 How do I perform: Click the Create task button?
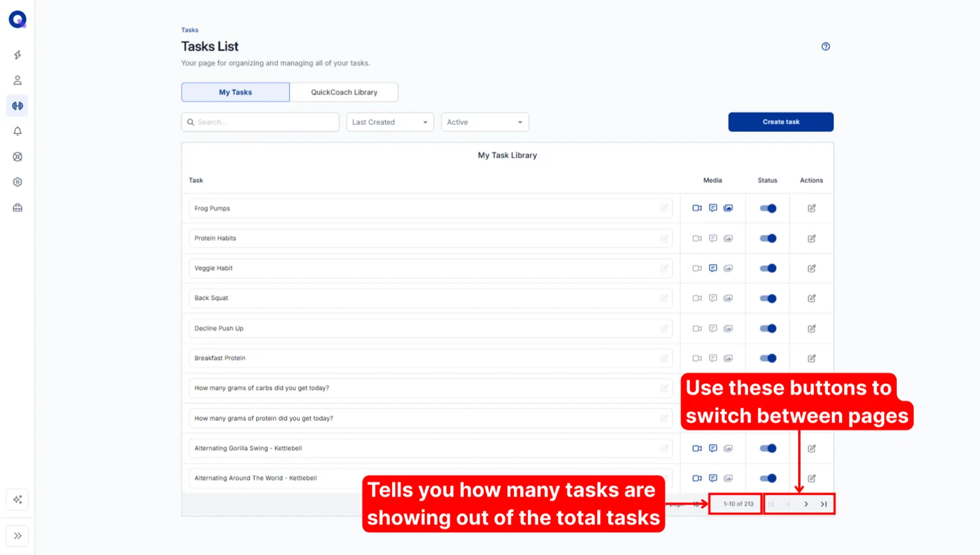781,122
